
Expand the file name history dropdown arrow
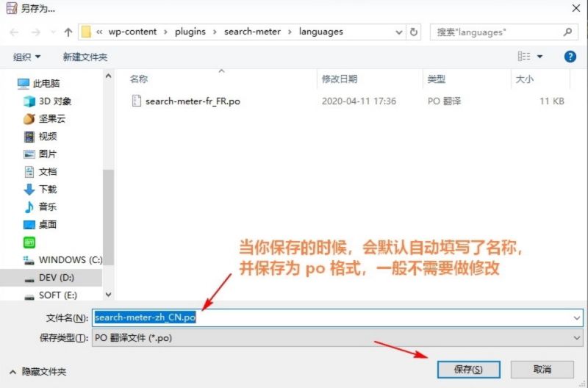point(576,317)
